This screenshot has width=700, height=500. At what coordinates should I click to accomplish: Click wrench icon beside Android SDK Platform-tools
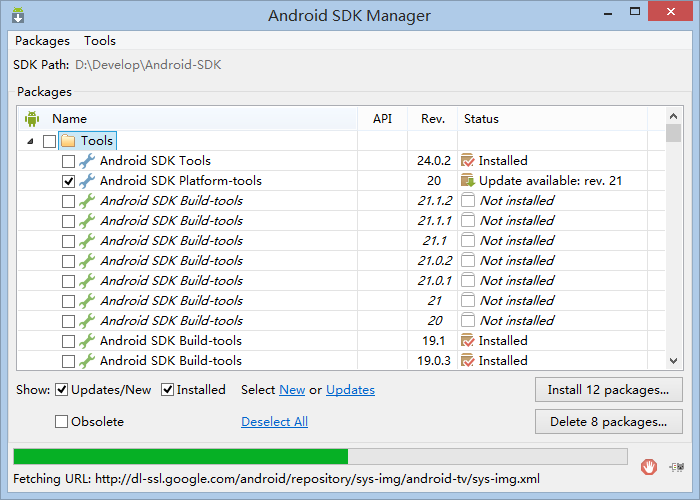[x=87, y=181]
